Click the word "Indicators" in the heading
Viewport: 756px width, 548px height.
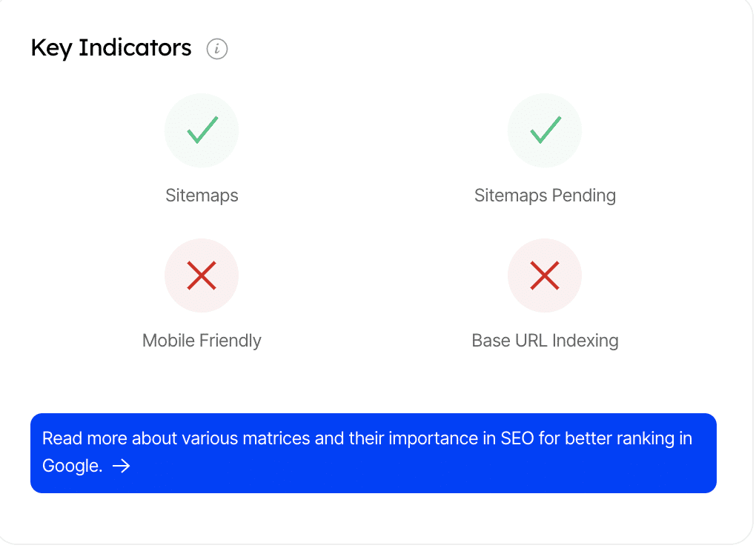pyautogui.click(x=135, y=48)
